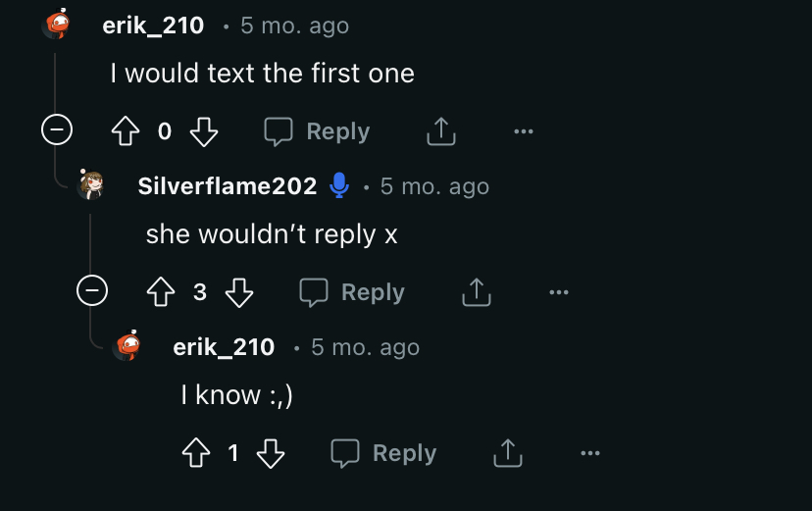
Task: Collapse Silverflame202's reply thread
Action: click(x=92, y=291)
